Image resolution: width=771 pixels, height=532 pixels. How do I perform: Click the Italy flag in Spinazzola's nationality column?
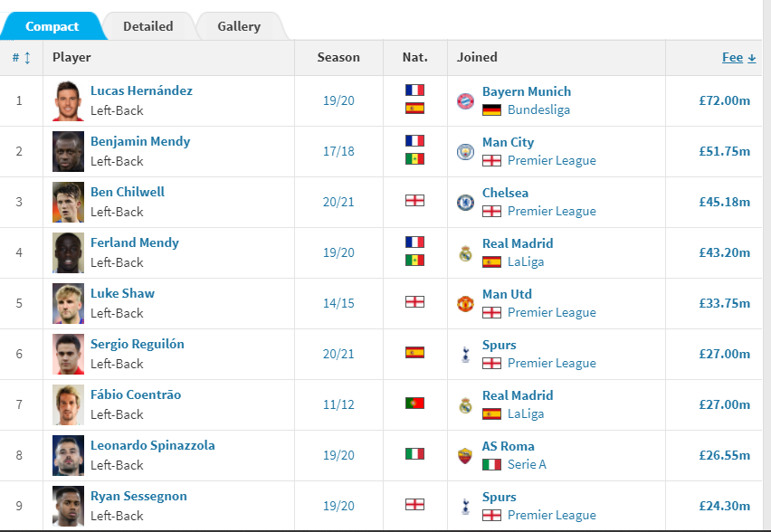coord(414,454)
